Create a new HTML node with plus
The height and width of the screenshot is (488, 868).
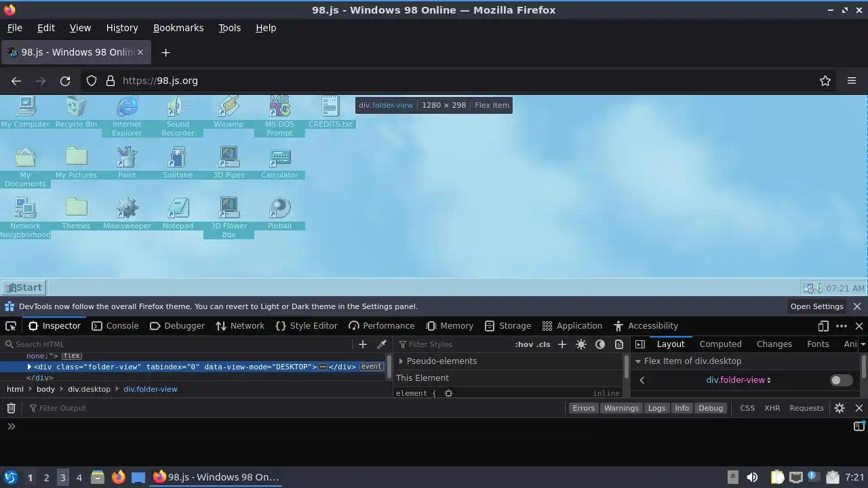point(363,344)
